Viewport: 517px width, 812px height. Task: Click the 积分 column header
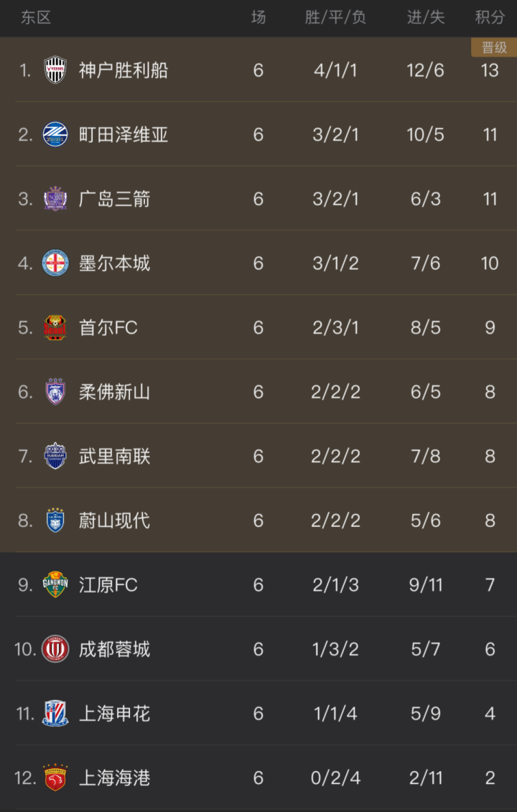(490, 18)
